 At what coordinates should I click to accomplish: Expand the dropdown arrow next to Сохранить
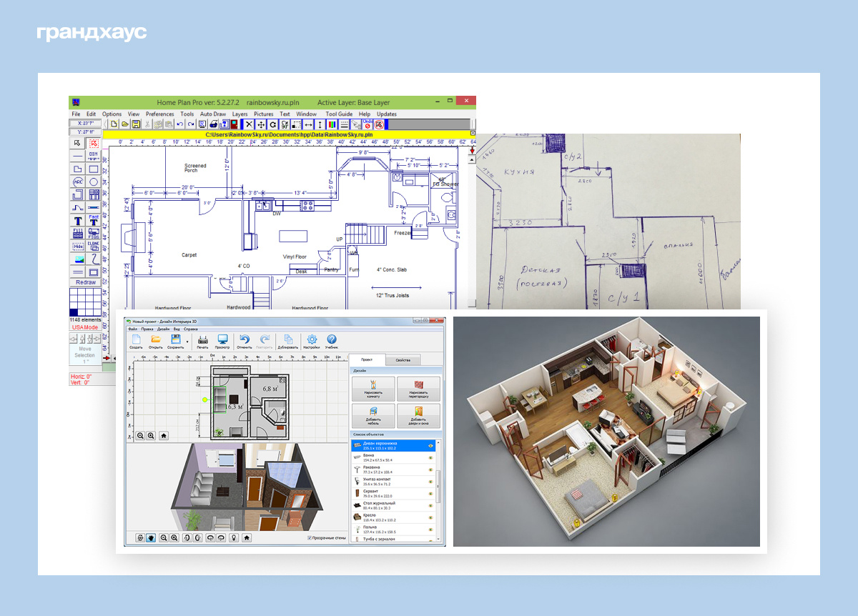(187, 342)
